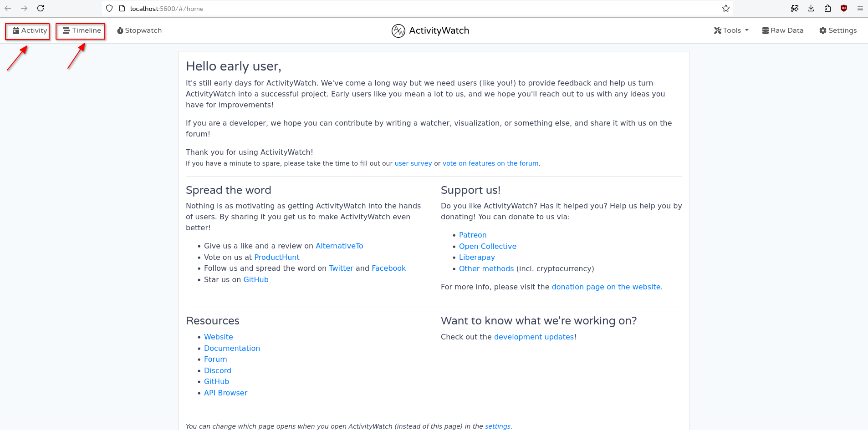868x430 pixels.
Task: Open the browser extensions puzzle icon
Action: (827, 8)
